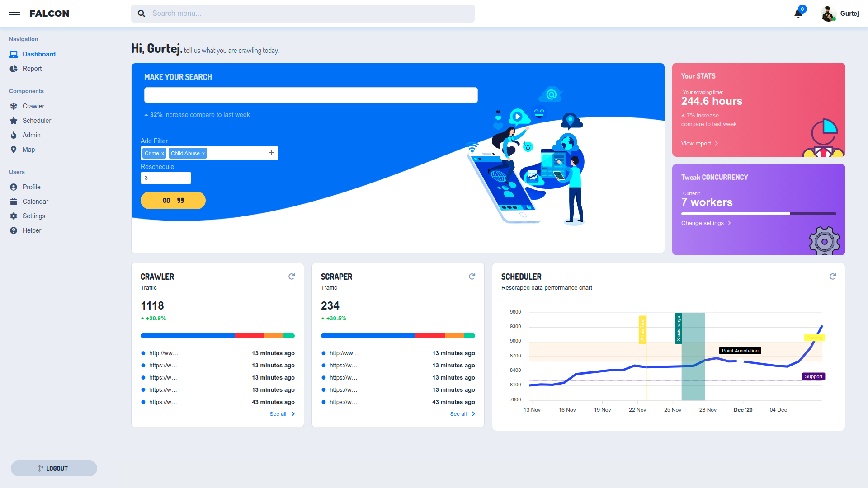Open Settings from the Users section
This screenshot has width=868, height=488.
click(34, 216)
